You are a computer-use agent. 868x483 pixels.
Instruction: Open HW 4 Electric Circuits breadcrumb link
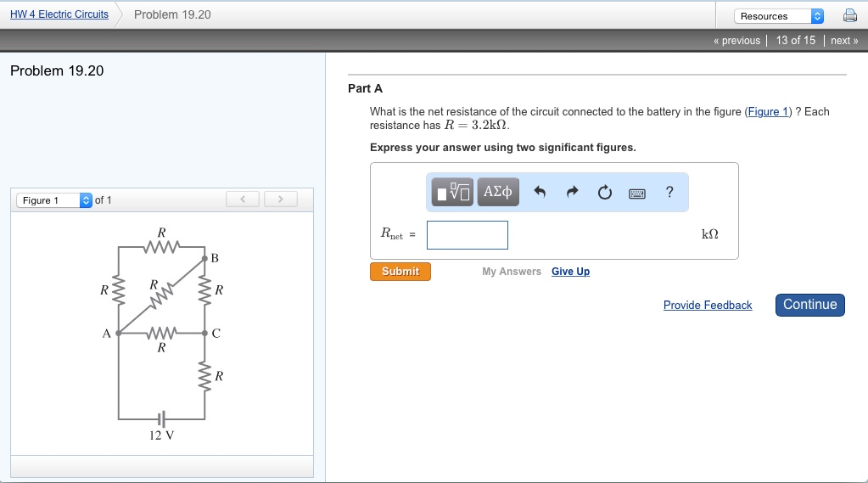pyautogui.click(x=59, y=14)
